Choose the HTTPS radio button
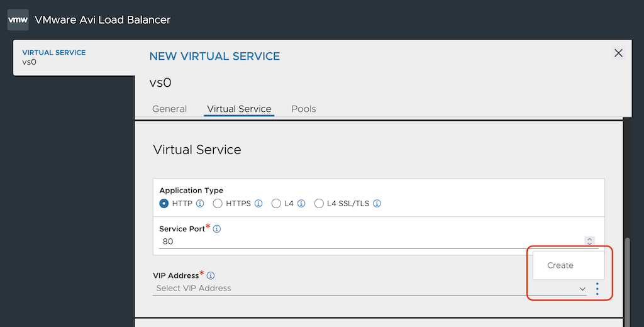Viewport: 644px width, 327px height. pos(218,204)
